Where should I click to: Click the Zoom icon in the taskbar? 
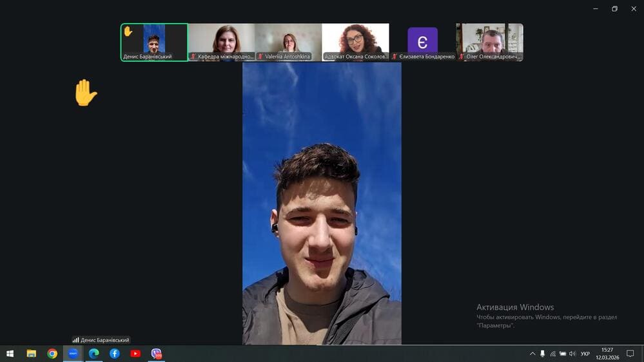click(73, 353)
